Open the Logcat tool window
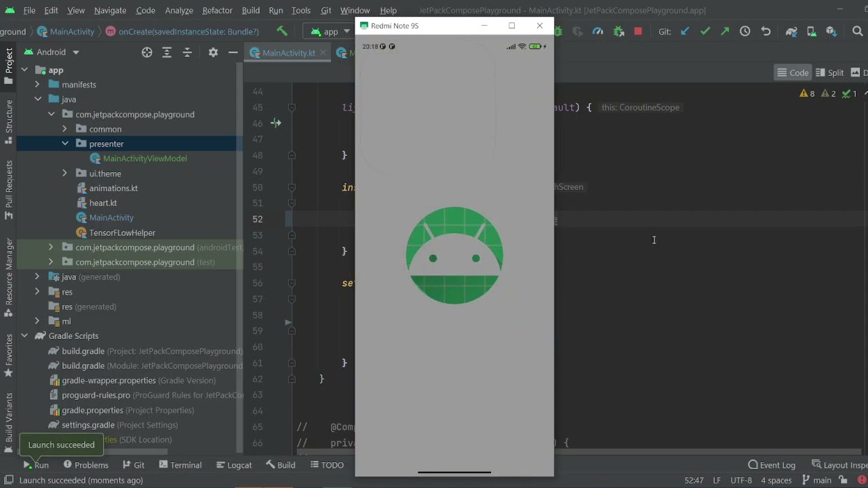 tap(233, 465)
